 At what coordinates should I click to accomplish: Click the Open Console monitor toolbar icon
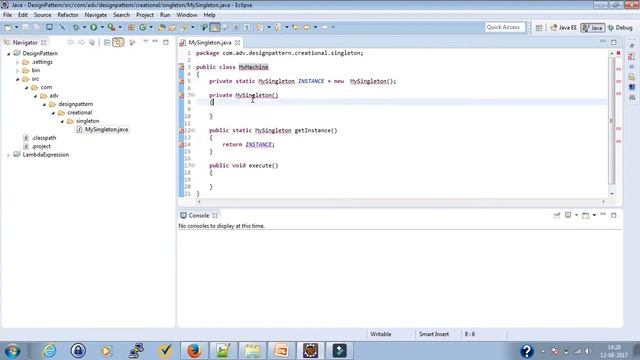[49, 27]
